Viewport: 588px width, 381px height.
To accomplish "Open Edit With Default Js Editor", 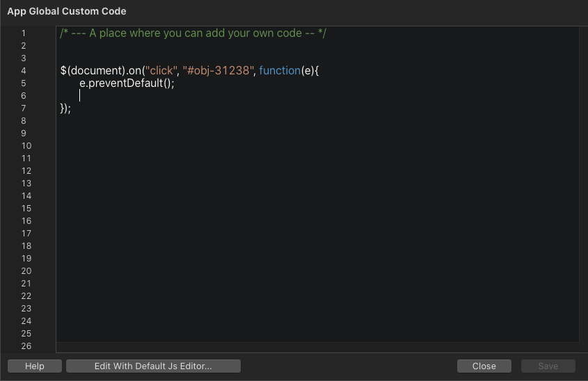I will pyautogui.click(x=153, y=366).
